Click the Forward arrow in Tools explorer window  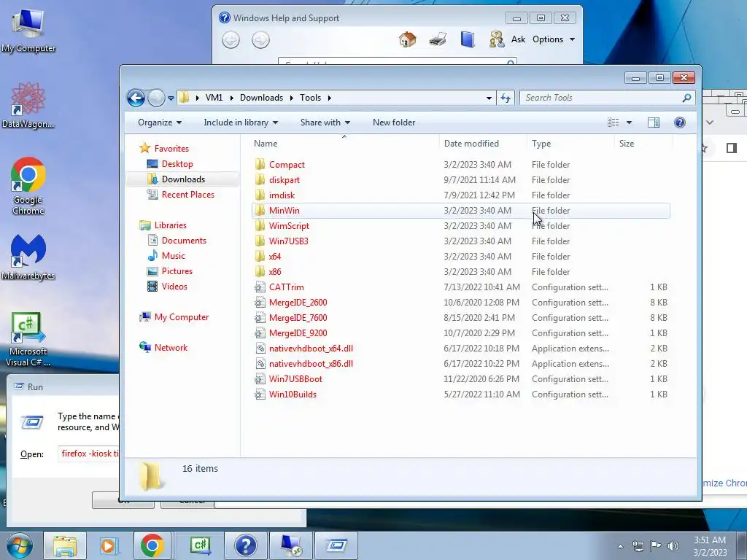tap(156, 98)
